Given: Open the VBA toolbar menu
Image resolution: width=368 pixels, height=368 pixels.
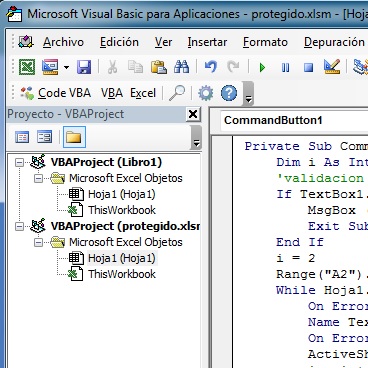Looking at the screenshot, I should point(112,93).
